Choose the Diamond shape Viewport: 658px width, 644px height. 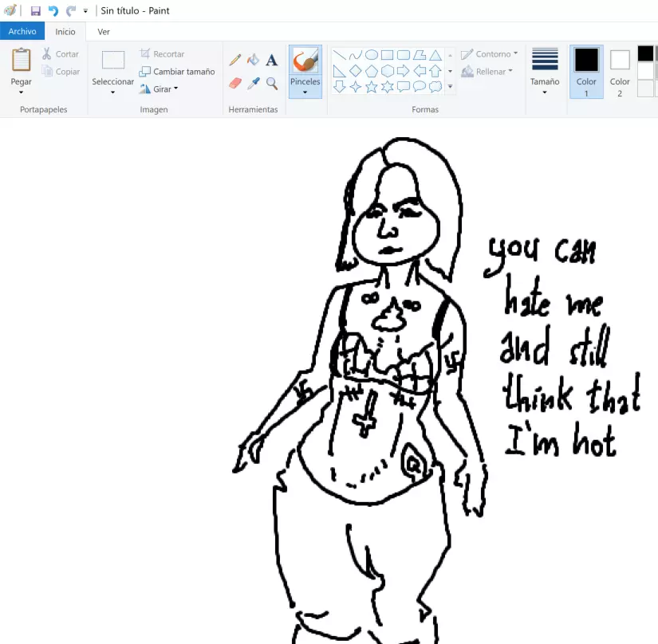pyautogui.click(x=356, y=71)
